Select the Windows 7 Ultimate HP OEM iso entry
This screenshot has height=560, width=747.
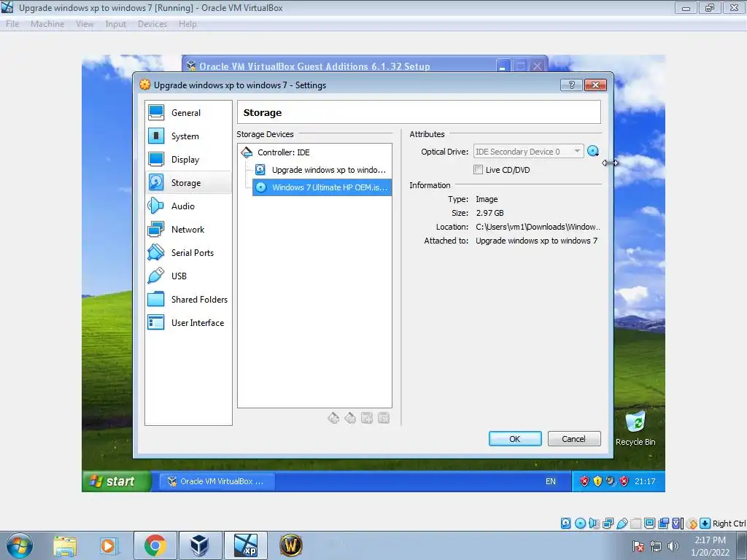click(x=322, y=187)
